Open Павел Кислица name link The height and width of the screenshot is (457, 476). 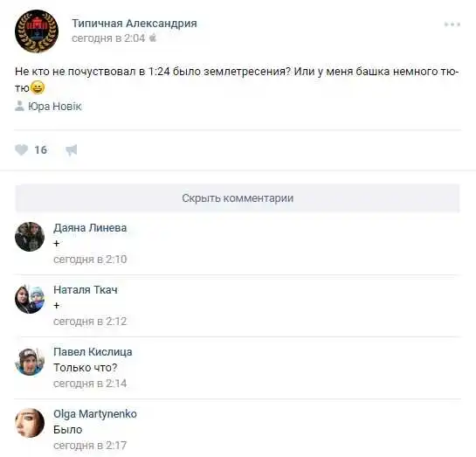tap(93, 352)
